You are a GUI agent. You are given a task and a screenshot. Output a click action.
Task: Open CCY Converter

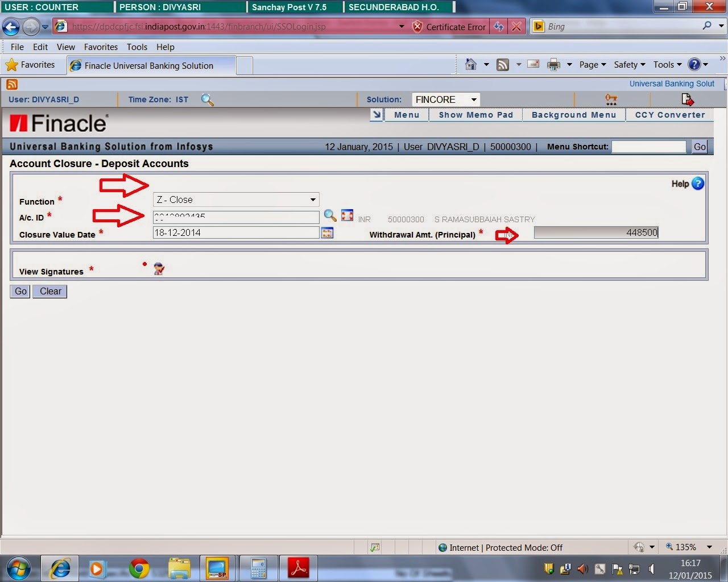click(670, 115)
